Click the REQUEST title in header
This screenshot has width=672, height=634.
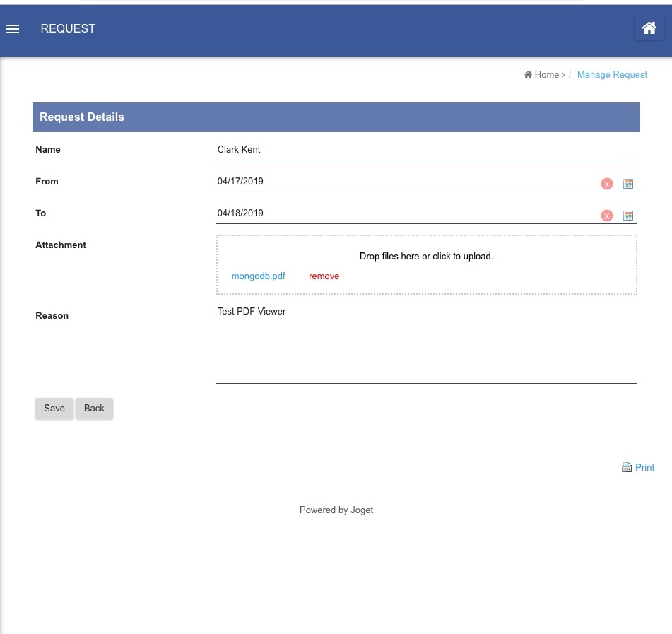tap(68, 29)
